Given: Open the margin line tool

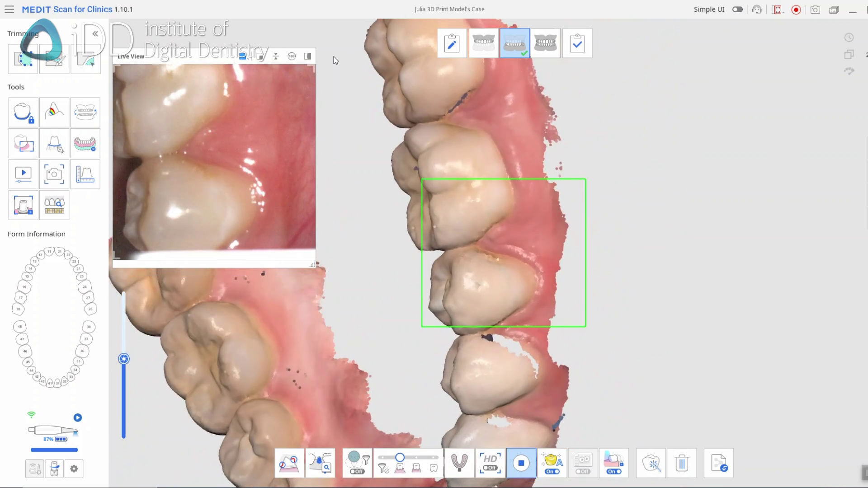Looking at the screenshot, I should click(x=54, y=143).
